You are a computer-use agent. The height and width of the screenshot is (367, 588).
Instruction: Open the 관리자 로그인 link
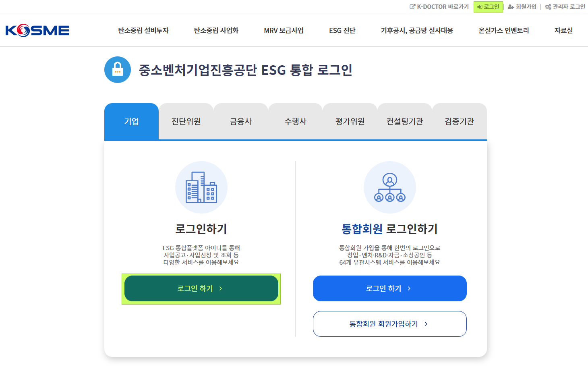pos(565,7)
